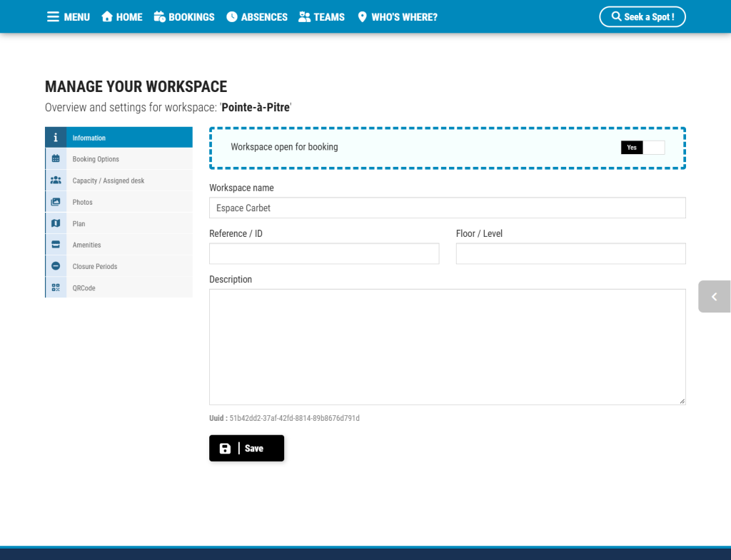This screenshot has height=560, width=731.
Task: Click the Capacity group icon in sidebar
Action: [56, 180]
